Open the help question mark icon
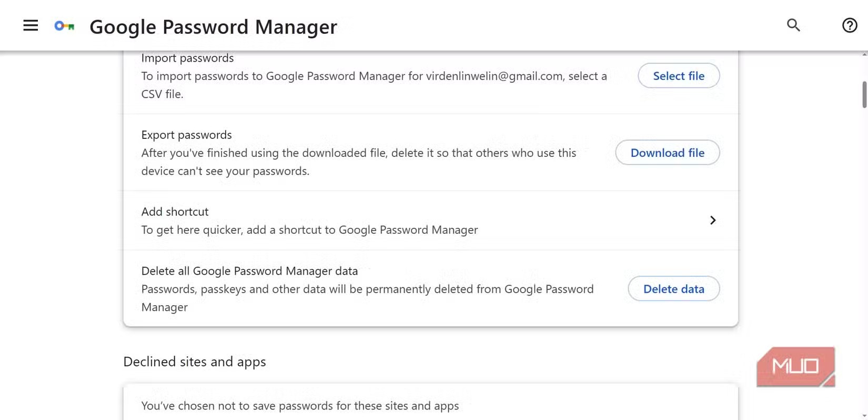This screenshot has height=420, width=868. 850,25
